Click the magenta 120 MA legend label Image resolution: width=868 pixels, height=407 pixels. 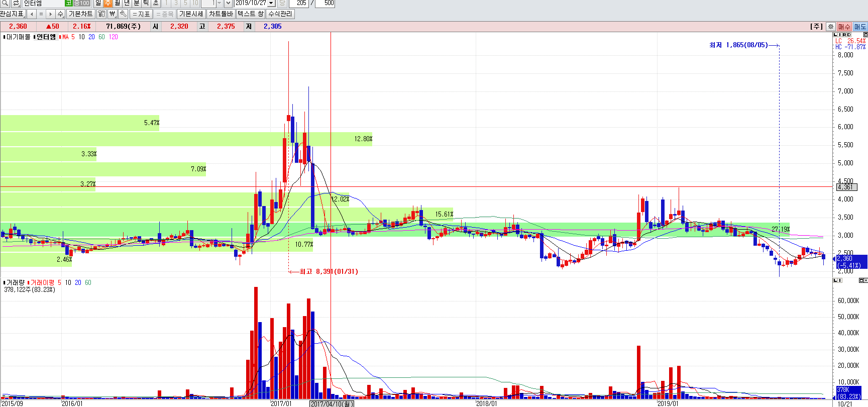point(114,37)
